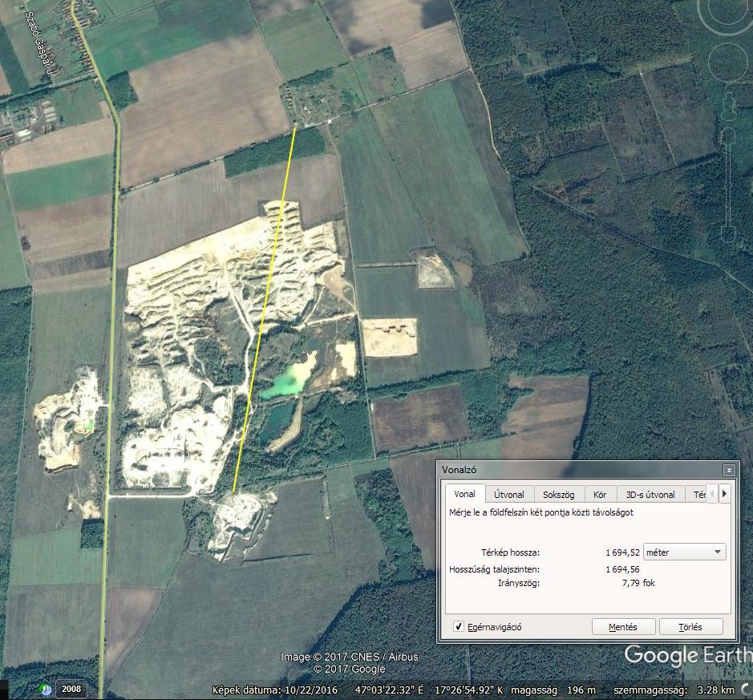Click the ruler instruction text Mérje le
The width and height of the screenshot is (753, 700).
(541, 512)
